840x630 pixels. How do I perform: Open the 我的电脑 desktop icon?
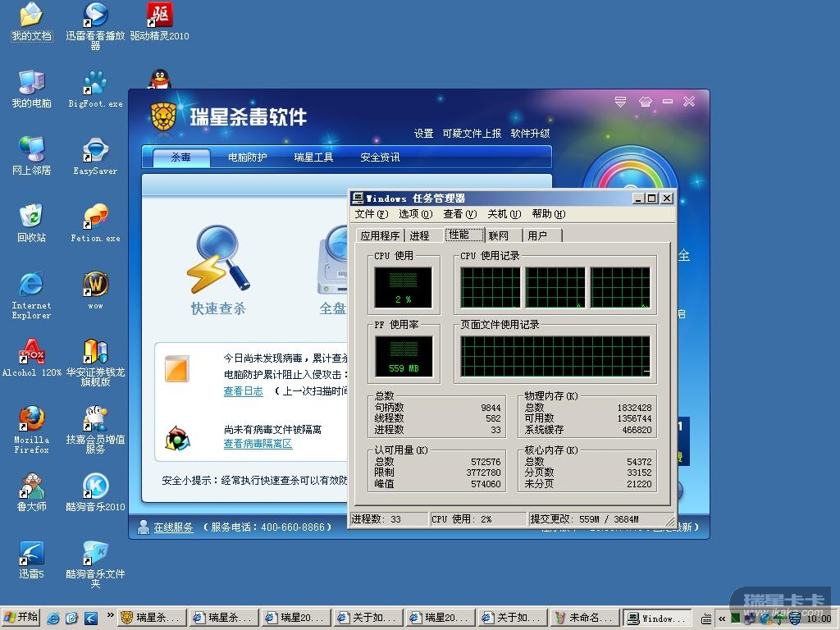click(32, 89)
